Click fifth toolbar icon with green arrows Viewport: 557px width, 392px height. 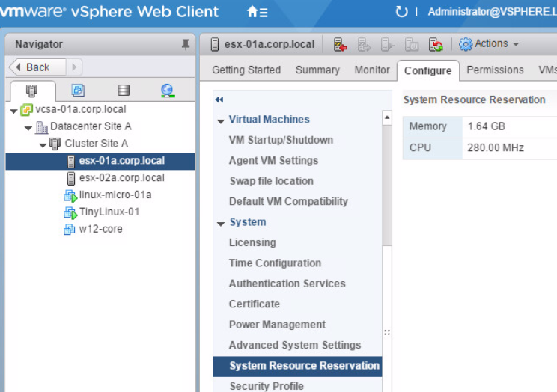coord(436,45)
